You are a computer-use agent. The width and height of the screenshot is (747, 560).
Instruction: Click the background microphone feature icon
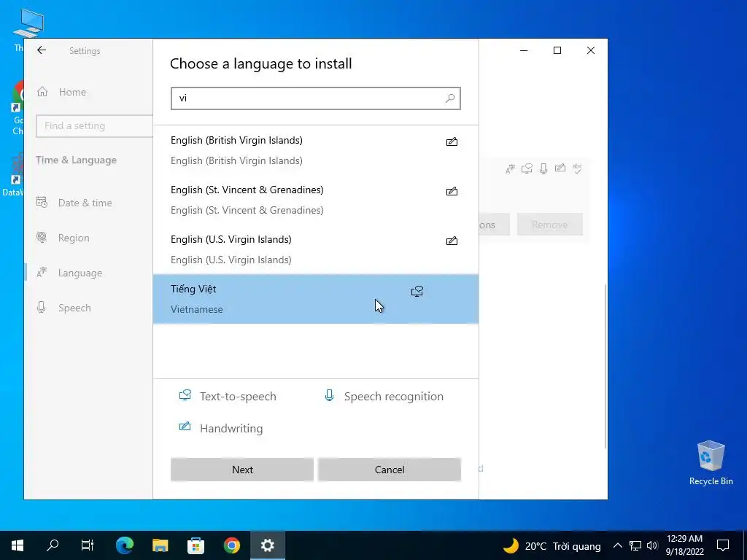click(543, 168)
